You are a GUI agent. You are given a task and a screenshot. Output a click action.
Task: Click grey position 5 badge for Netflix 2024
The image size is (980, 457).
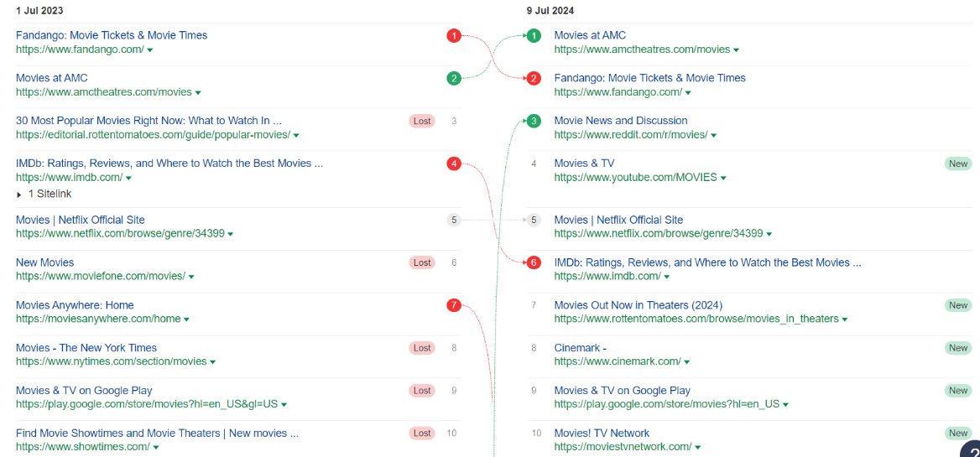pos(533,220)
